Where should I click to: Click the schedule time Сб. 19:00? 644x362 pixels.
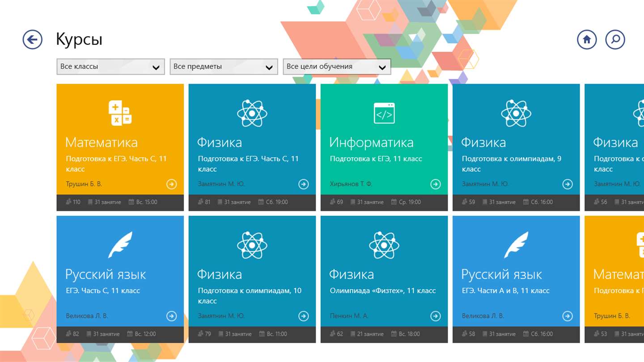coord(277,202)
